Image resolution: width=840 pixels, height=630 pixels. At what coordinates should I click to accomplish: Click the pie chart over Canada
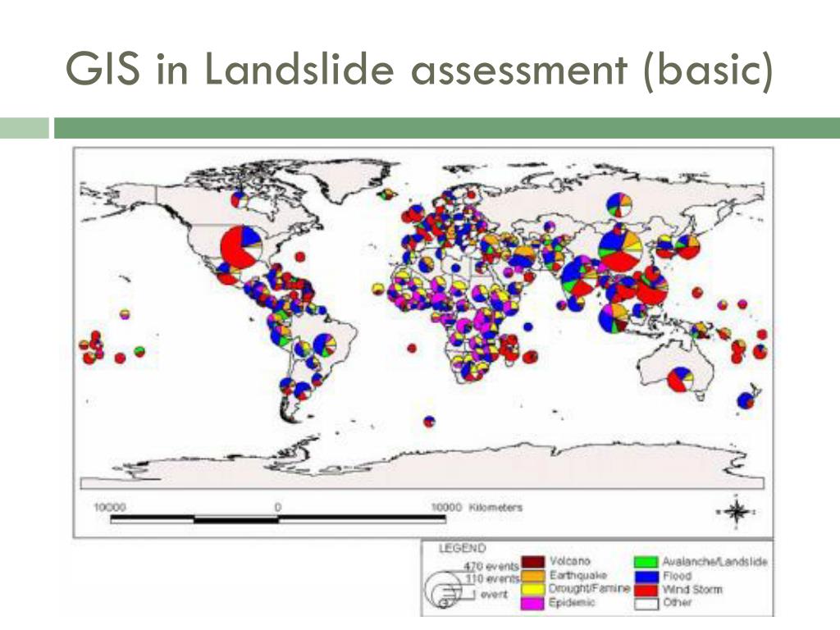(x=240, y=200)
